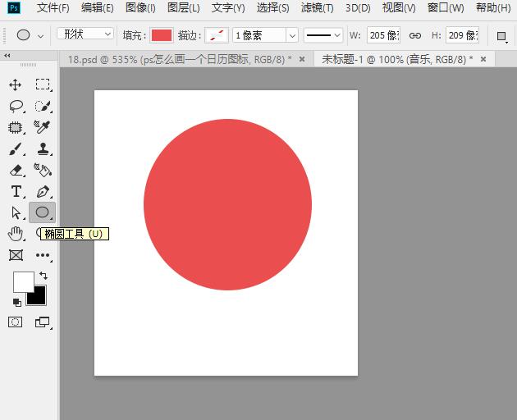Select the Hand tool
This screenshot has width=517, height=420.
(x=16, y=234)
